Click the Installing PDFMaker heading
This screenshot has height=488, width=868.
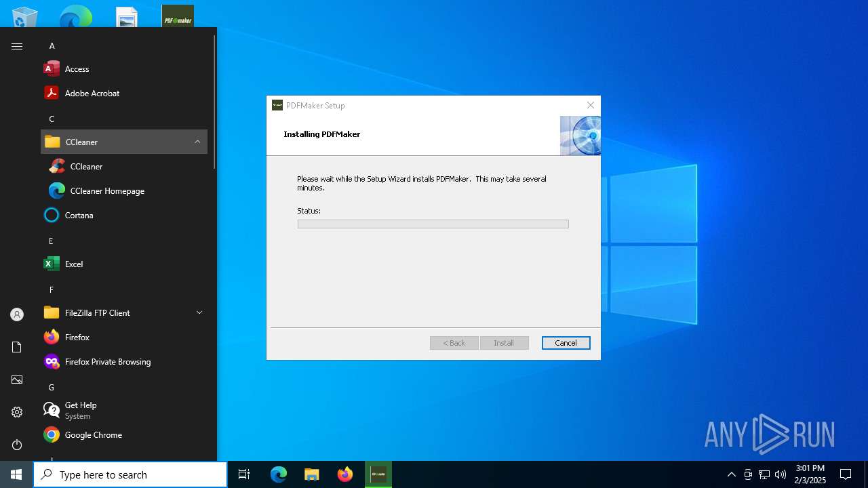(322, 134)
